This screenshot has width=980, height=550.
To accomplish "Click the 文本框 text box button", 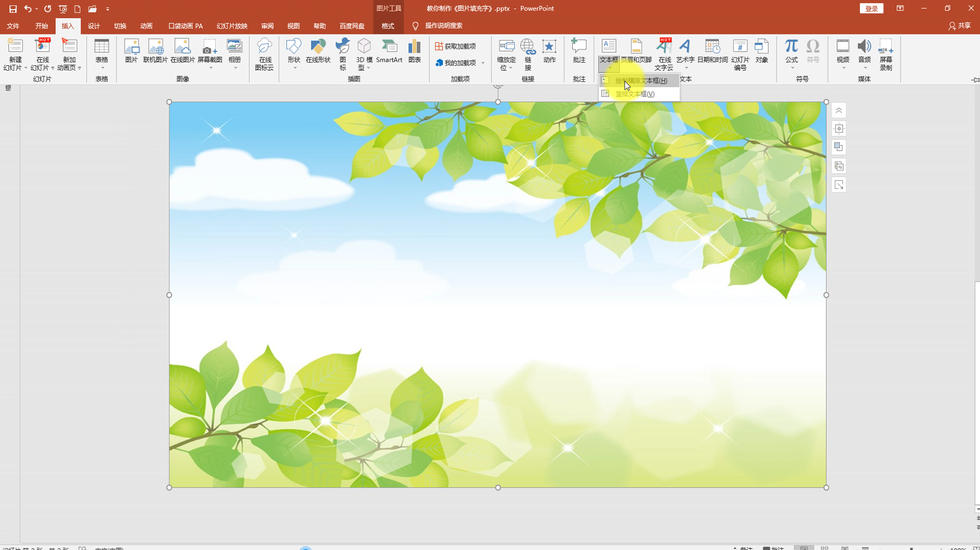I will point(608,53).
